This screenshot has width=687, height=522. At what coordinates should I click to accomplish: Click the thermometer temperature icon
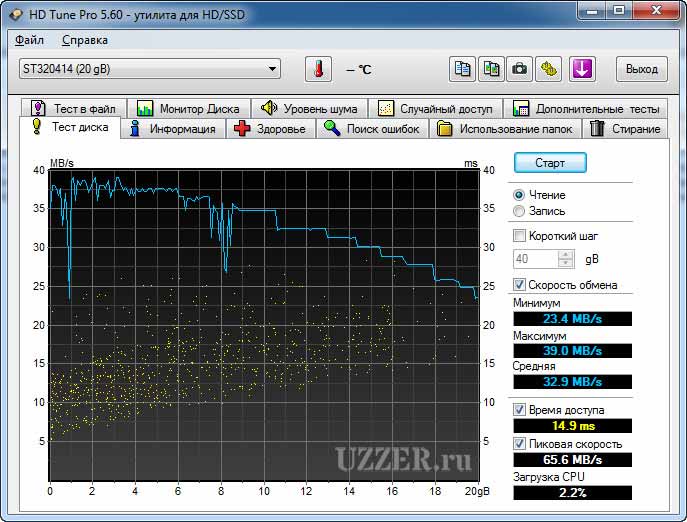click(x=318, y=69)
